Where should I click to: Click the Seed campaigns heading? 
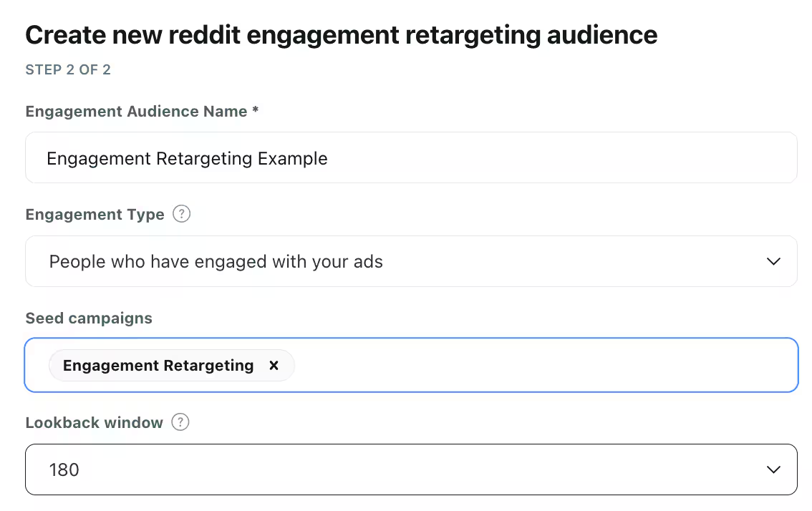[x=88, y=318]
